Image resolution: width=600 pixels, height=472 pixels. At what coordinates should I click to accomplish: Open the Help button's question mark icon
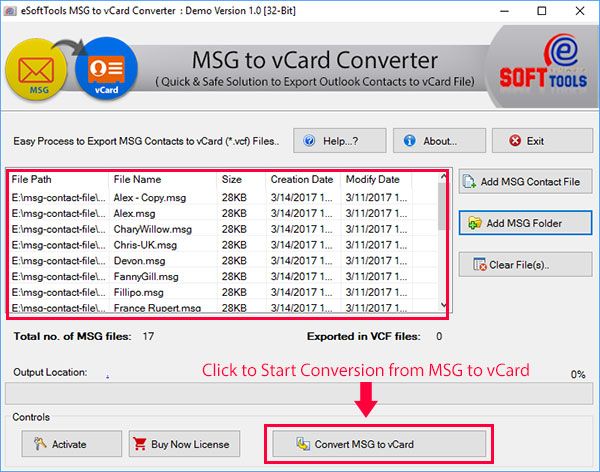click(309, 141)
